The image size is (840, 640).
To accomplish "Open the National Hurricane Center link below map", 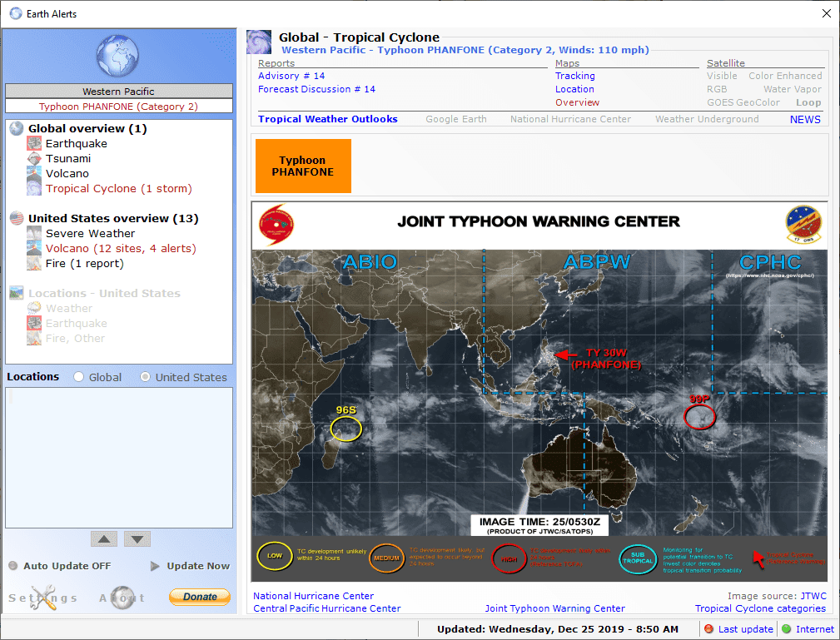I will pyautogui.click(x=313, y=596).
